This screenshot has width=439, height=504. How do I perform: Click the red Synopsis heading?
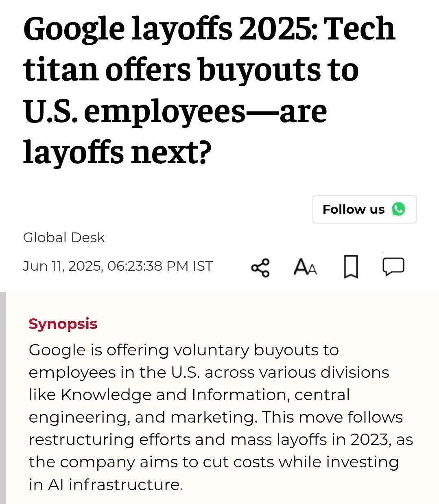[63, 324]
